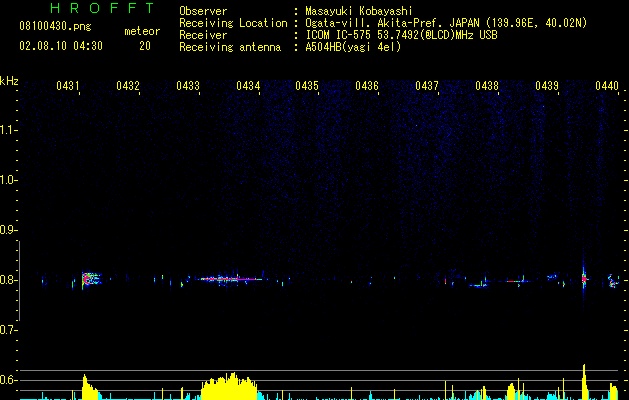Image resolution: width=629 pixels, height=400 pixels.
Task: Click the long echo trace before 0434
Action: [229, 278]
